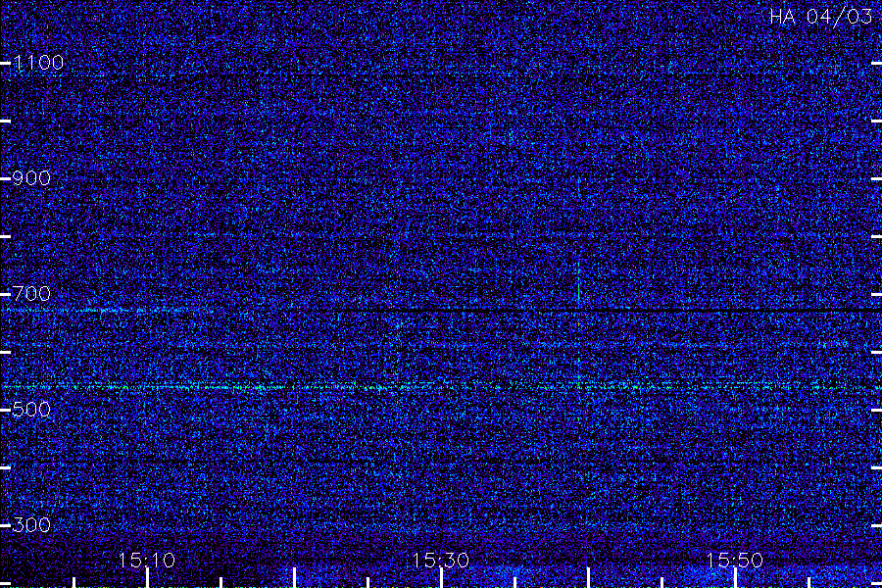
Task: Click the tick mark below 15:50
Action: (x=735, y=578)
